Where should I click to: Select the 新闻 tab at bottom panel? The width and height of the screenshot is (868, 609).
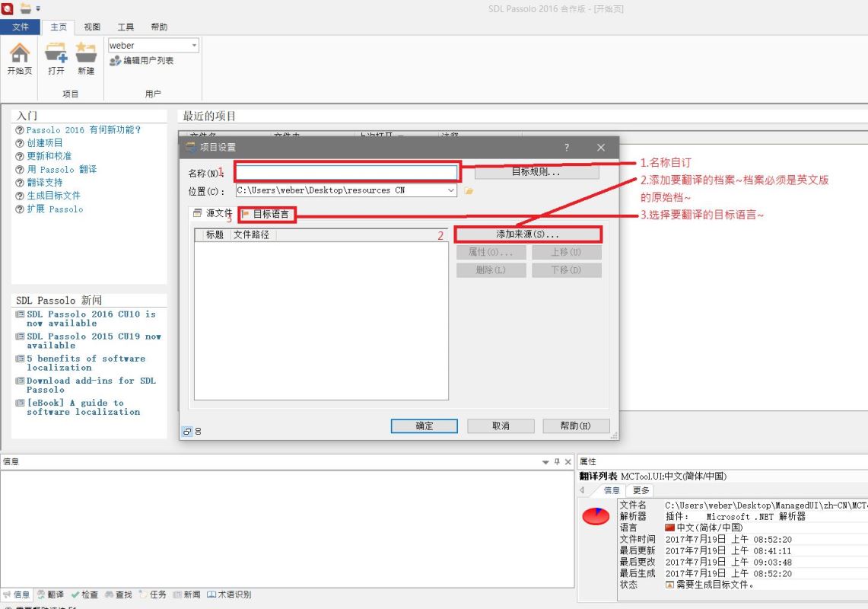pos(186,595)
